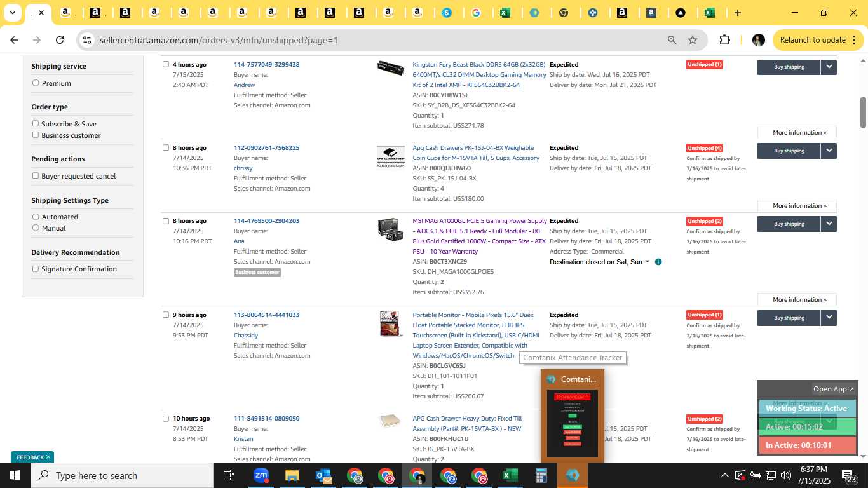
Task: Close the FEEDBACK tab
Action: (x=48, y=457)
